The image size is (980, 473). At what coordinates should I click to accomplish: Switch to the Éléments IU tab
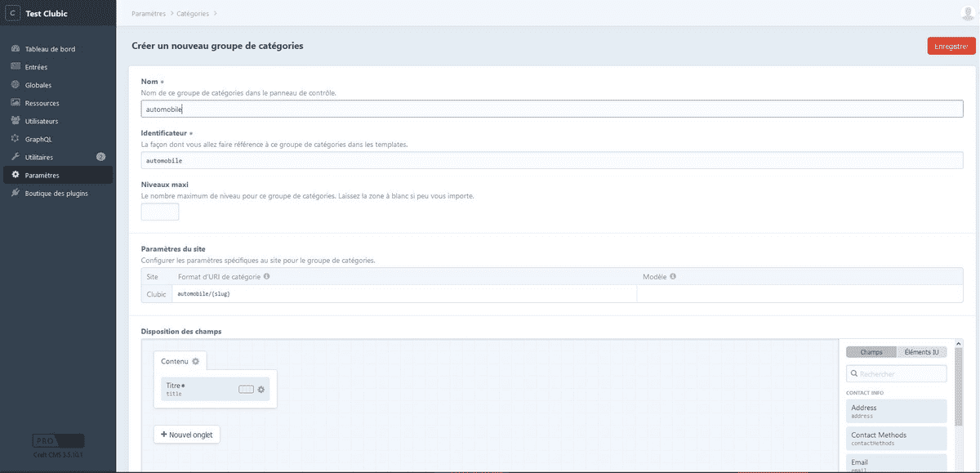(922, 352)
